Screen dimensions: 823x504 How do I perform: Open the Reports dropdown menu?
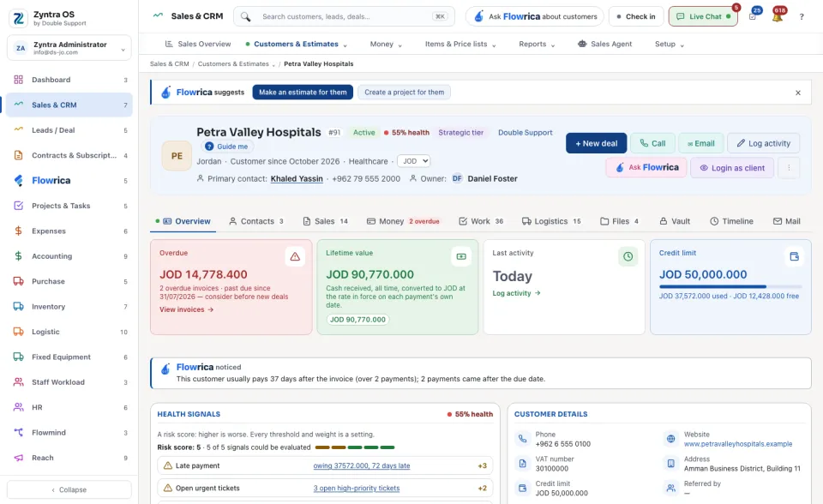tap(537, 44)
